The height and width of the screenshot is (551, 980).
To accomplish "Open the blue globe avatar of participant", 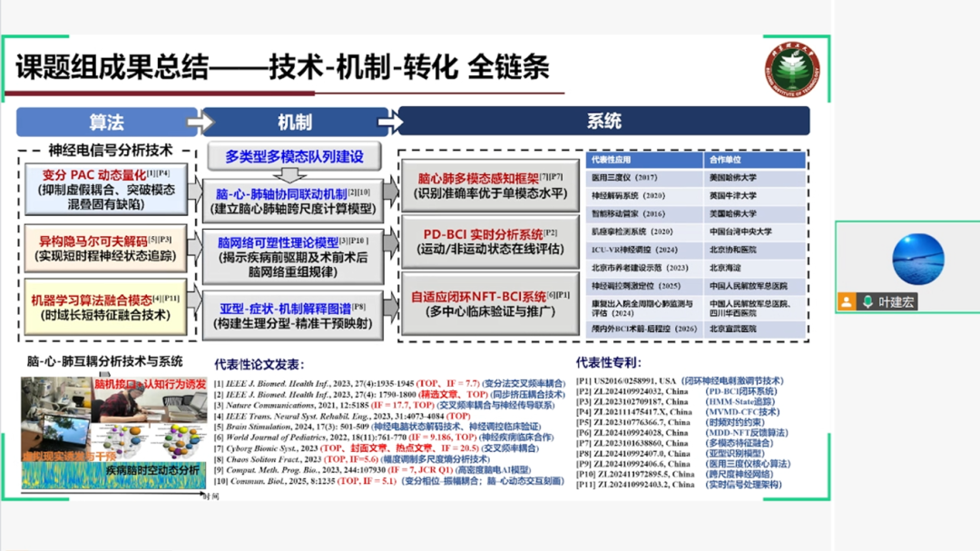I will click(x=917, y=259).
